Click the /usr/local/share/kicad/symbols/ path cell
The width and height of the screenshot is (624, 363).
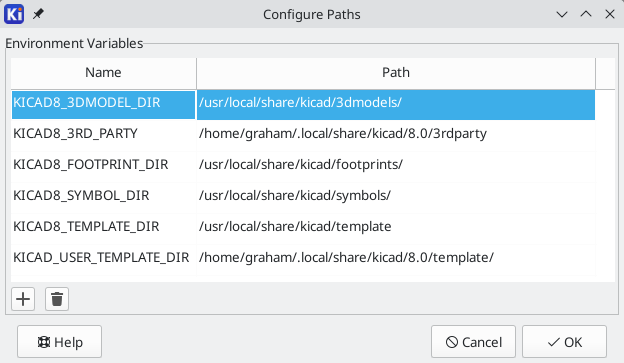click(x=396, y=197)
